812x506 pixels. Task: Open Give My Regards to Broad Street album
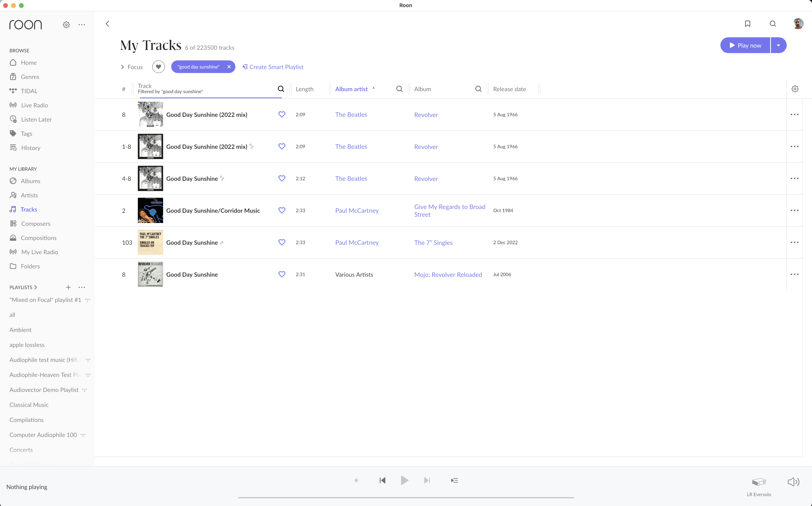450,211
